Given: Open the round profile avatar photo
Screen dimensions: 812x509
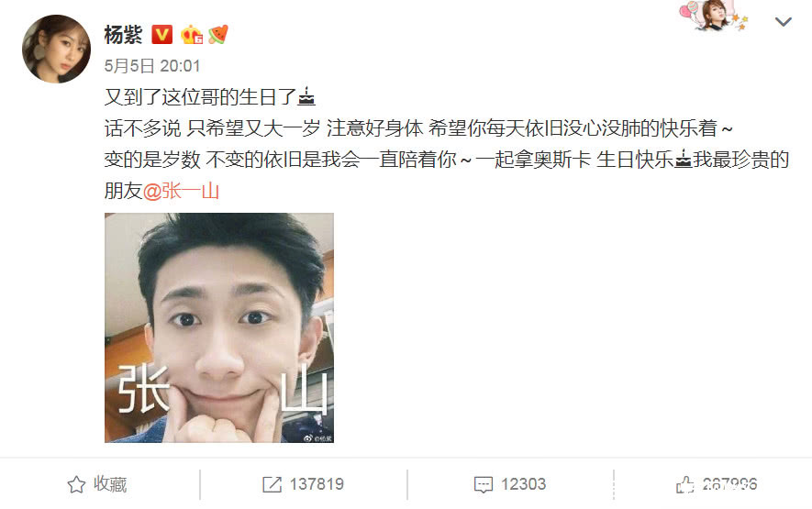Looking at the screenshot, I should [57, 50].
